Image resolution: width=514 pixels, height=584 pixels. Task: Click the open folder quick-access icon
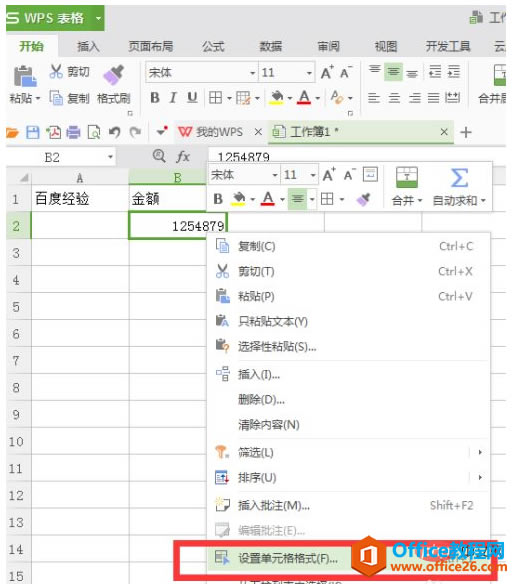12,132
